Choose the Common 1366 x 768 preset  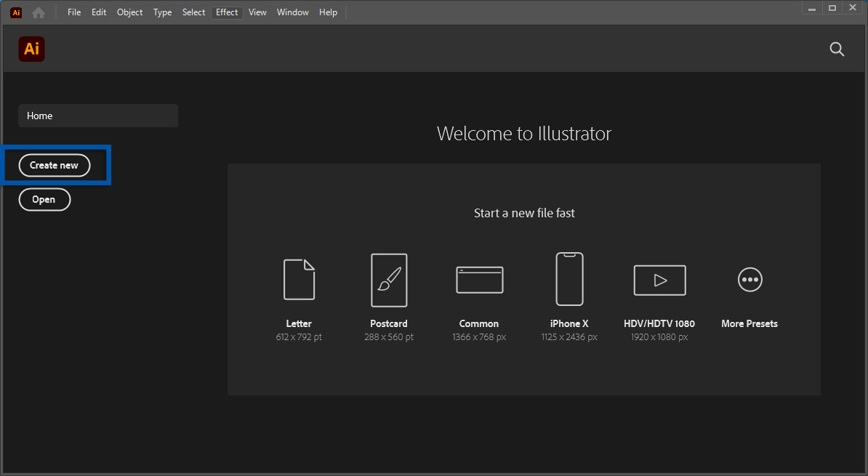(x=479, y=280)
